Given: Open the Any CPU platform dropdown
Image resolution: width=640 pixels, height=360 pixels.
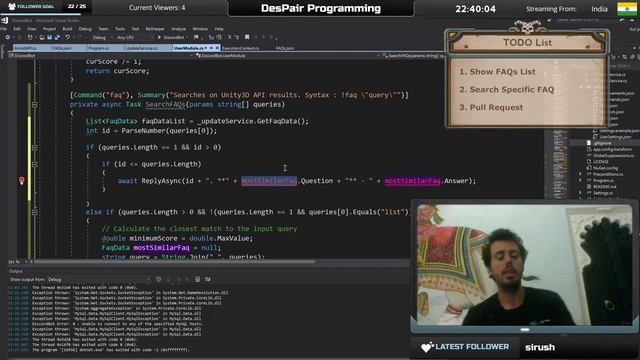Looking at the screenshot, I should point(135,37).
